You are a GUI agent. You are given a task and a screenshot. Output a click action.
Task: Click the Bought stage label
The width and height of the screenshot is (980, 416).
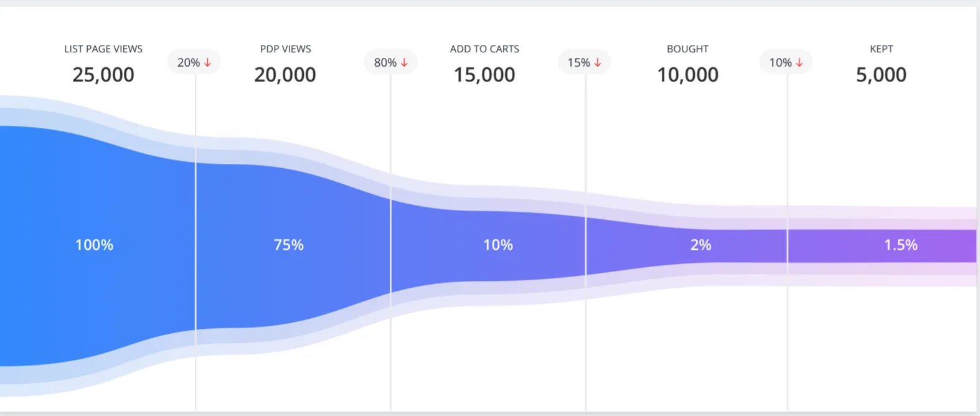coord(687,49)
